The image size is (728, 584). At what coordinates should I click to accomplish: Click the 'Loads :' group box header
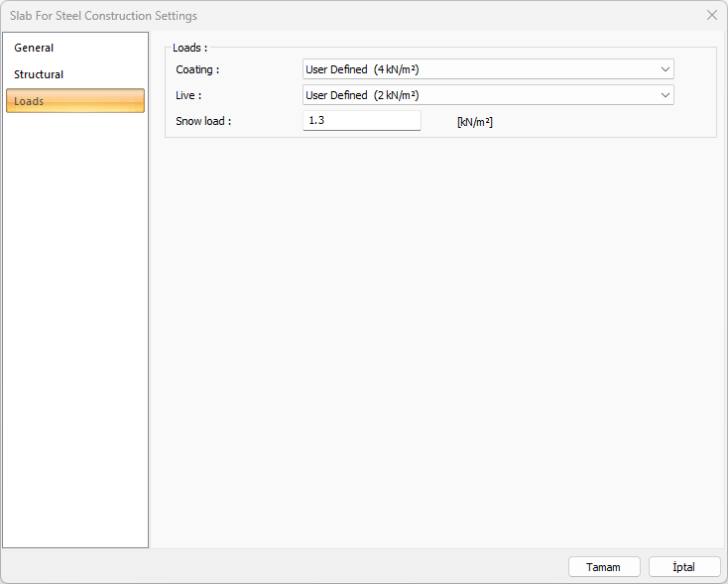tap(189, 48)
